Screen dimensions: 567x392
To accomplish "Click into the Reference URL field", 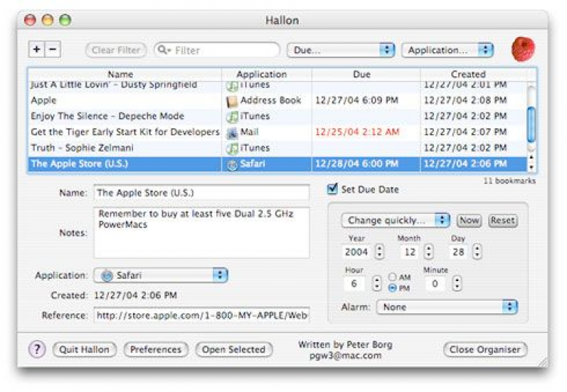I will click(x=202, y=316).
